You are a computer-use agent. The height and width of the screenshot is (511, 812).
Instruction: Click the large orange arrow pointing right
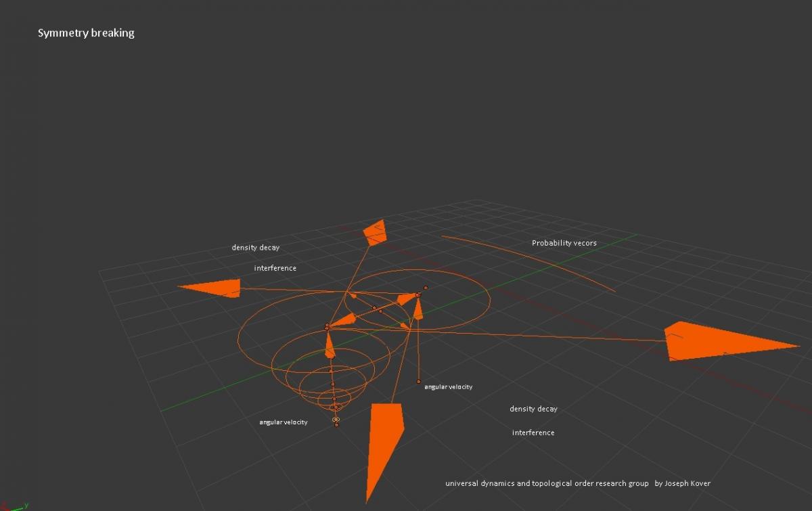pos(717,342)
